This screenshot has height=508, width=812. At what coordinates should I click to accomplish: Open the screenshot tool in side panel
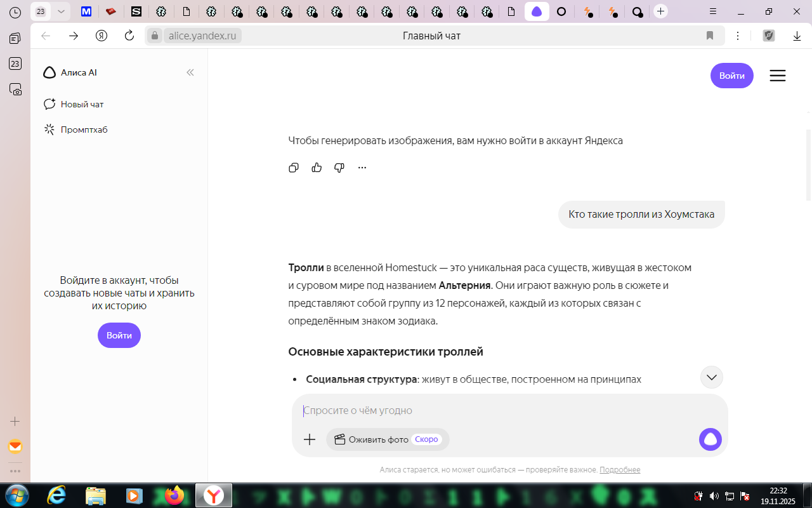(x=15, y=89)
